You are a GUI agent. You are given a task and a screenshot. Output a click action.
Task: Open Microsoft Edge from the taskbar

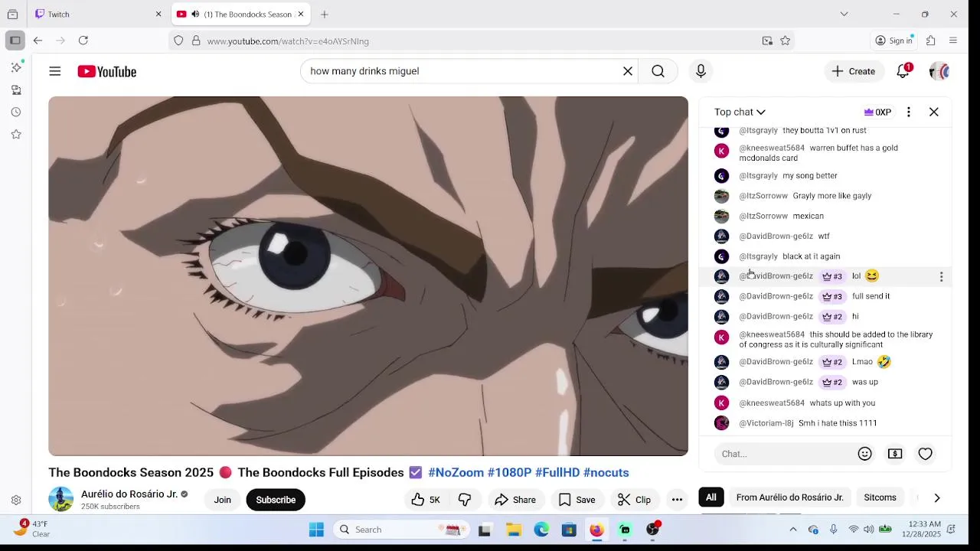(541, 530)
